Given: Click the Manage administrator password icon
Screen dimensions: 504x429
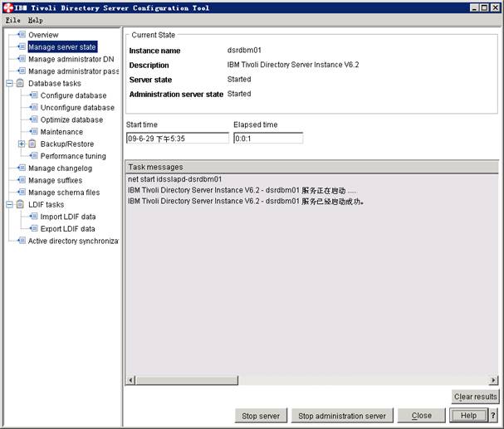Looking at the screenshot, I should pyautogui.click(x=22, y=71).
